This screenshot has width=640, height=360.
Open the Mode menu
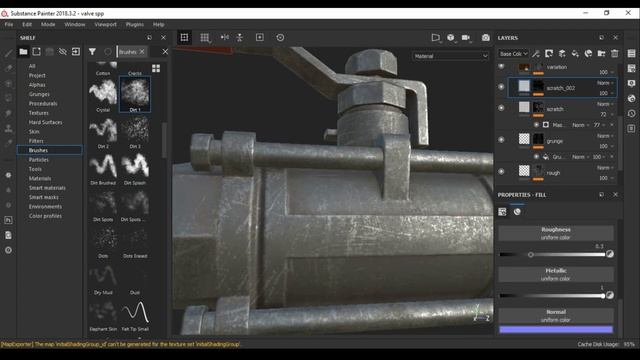pos(48,24)
